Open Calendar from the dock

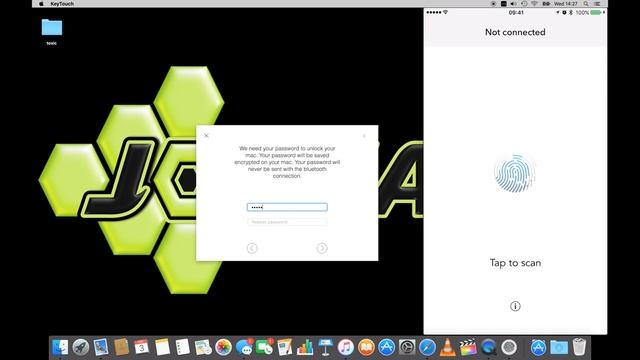[x=142, y=347]
